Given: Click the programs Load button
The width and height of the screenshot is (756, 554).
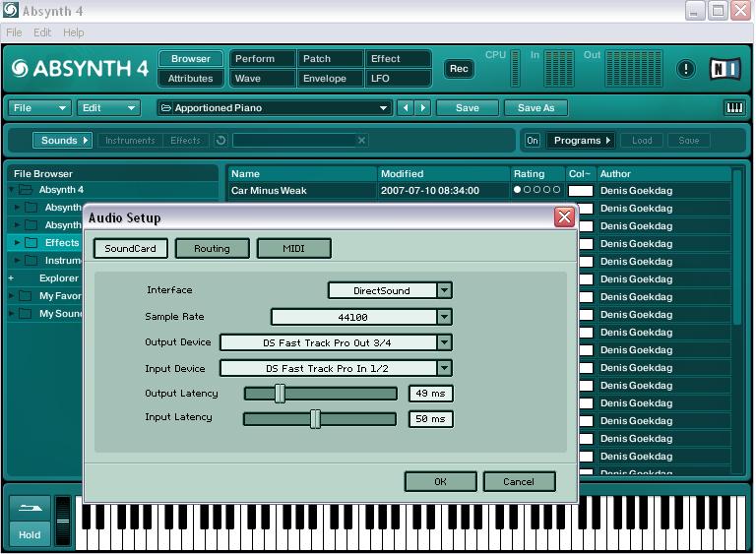Looking at the screenshot, I should 642,141.
